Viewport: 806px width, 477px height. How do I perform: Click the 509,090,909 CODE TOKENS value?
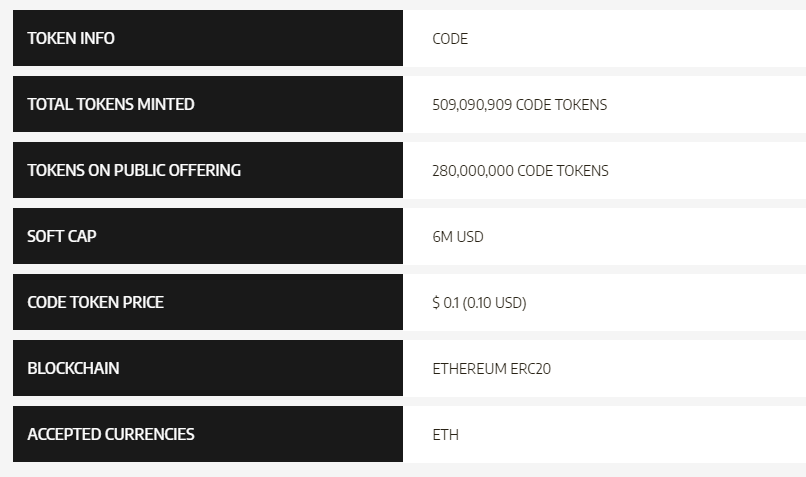(x=519, y=105)
